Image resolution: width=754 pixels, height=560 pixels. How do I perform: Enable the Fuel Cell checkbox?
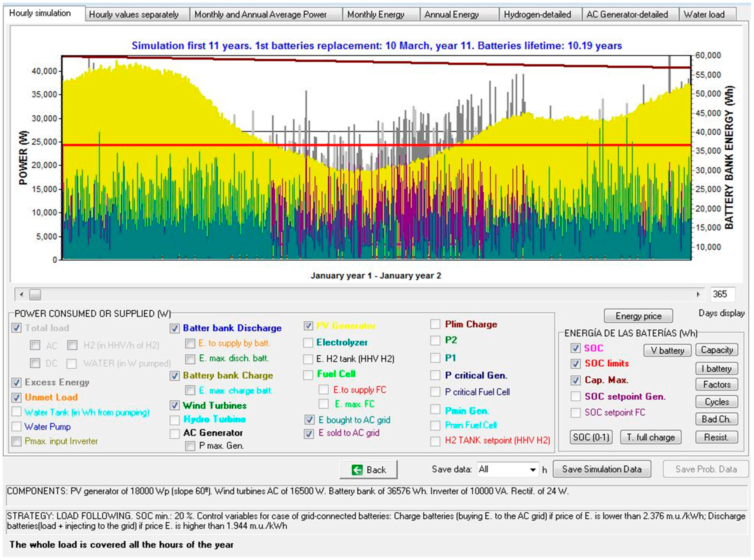pyautogui.click(x=308, y=375)
